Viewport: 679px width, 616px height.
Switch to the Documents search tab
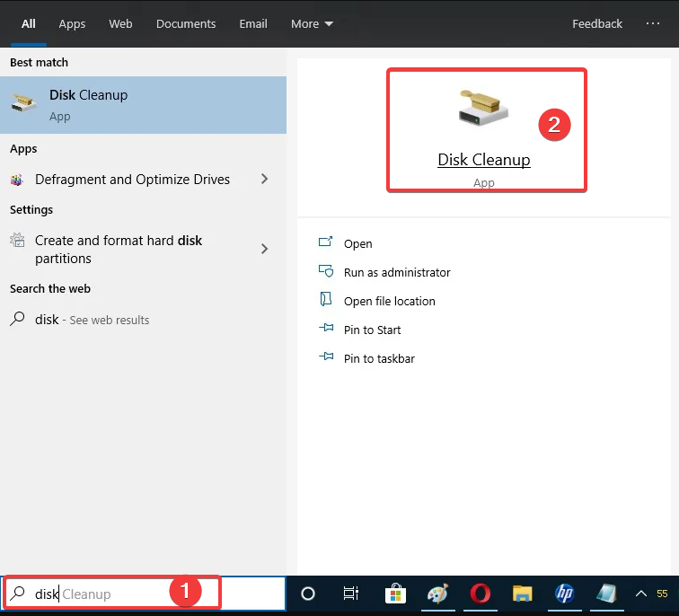pos(186,24)
